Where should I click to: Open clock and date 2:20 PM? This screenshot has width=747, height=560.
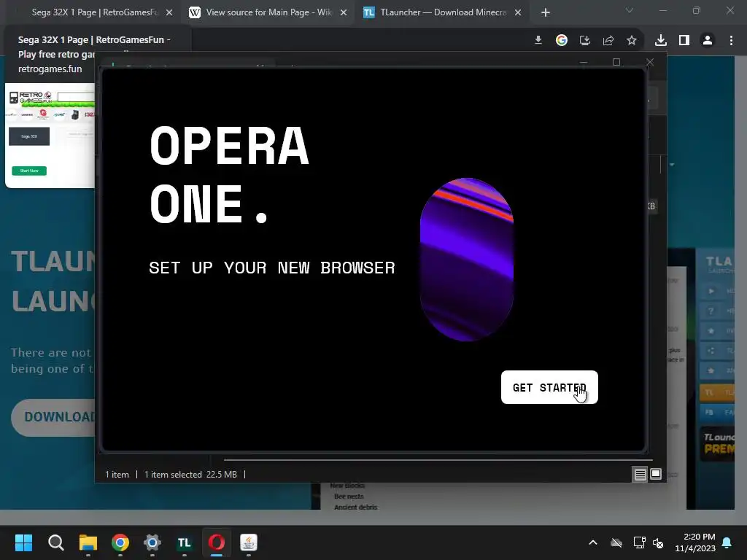tap(695, 542)
